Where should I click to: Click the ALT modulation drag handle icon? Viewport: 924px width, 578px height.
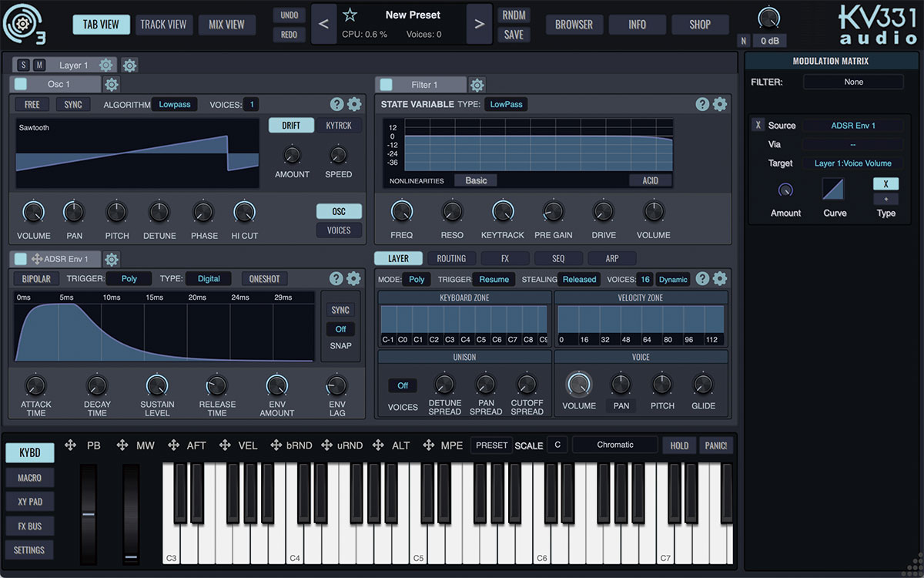tap(378, 445)
